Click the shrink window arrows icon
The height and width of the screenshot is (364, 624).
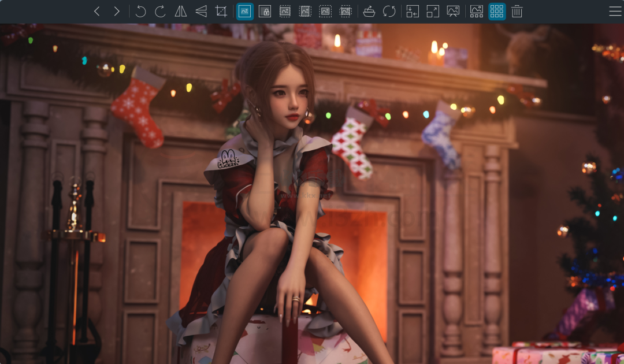point(413,11)
